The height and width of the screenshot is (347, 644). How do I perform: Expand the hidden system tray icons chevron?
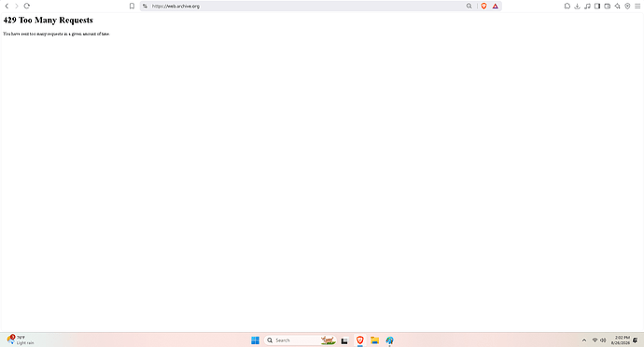click(584, 340)
